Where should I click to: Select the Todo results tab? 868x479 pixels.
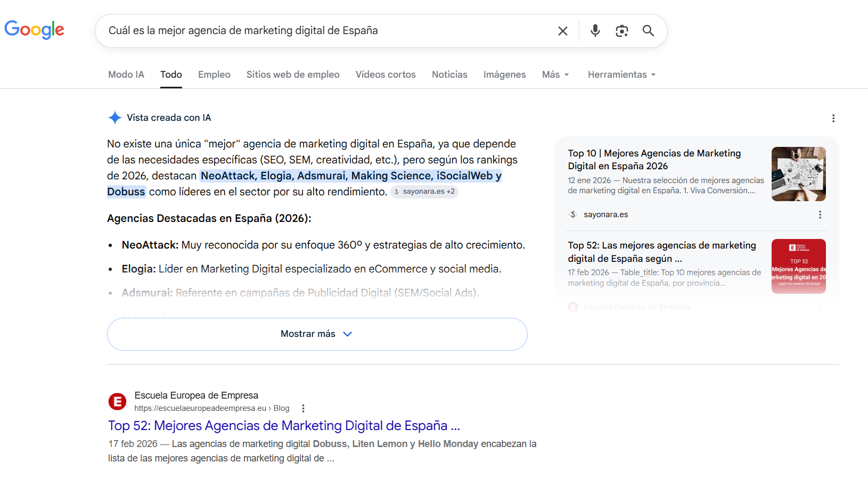coord(171,75)
